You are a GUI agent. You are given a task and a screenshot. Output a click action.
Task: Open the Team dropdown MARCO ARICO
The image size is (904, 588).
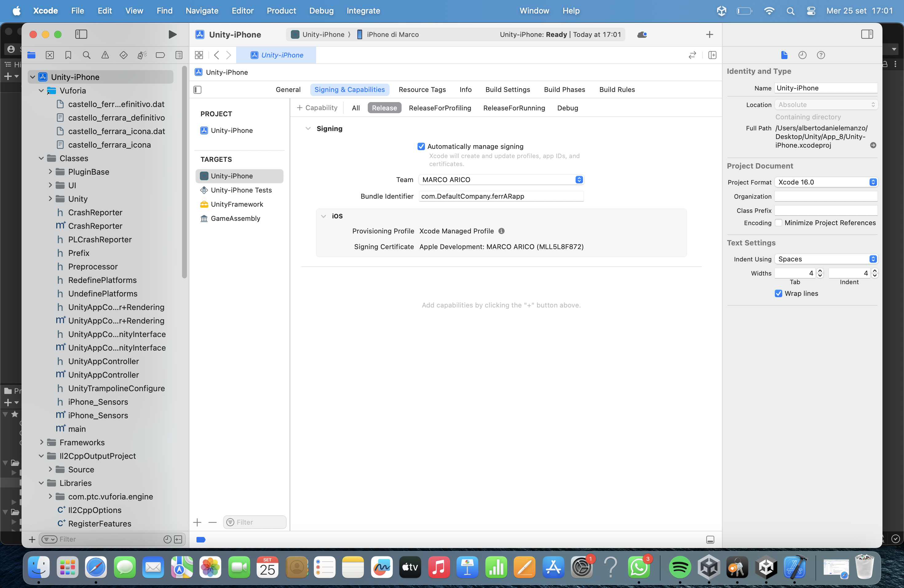(501, 180)
